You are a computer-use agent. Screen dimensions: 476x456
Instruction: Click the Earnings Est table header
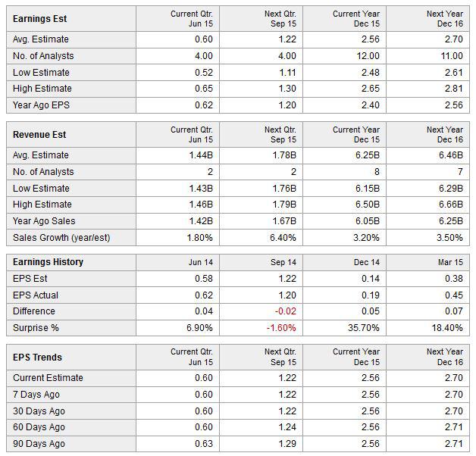(39, 19)
